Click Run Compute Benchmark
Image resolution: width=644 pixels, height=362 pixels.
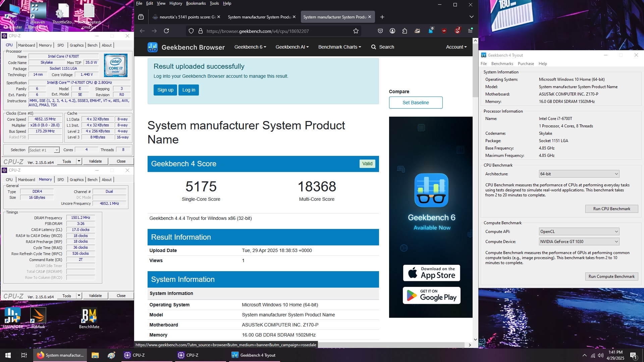(611, 277)
